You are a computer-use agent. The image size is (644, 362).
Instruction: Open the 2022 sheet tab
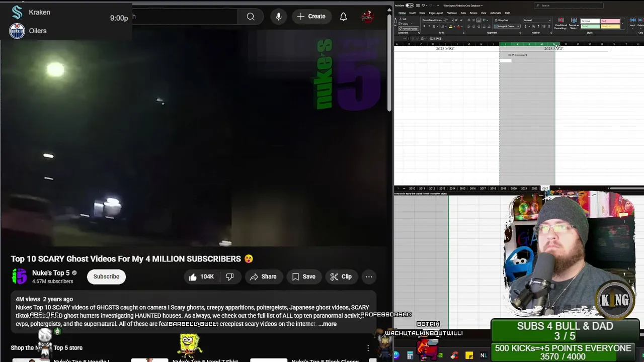click(534, 188)
